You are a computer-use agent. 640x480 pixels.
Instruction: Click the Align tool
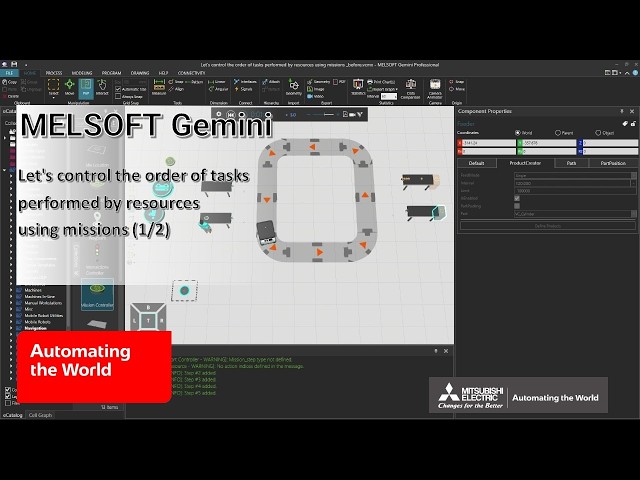point(177,89)
